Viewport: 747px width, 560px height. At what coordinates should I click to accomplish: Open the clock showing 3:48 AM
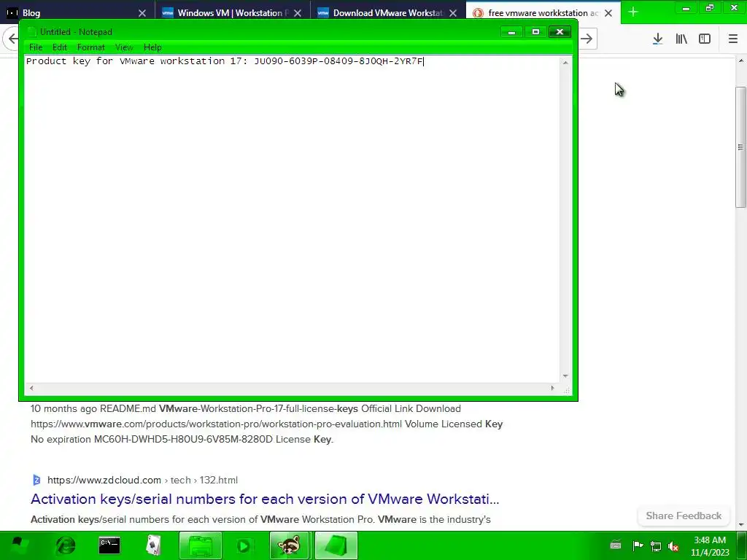click(710, 546)
